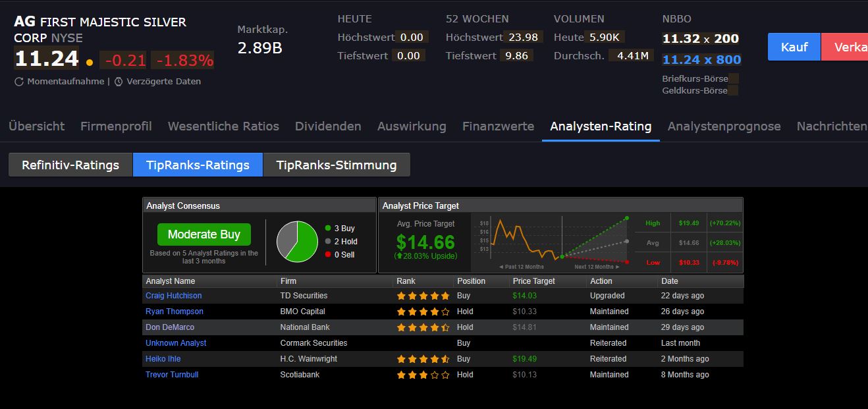Screen dimensions: 868x409
Task: Click the delayed data clock icon
Action: pyautogui.click(x=119, y=82)
